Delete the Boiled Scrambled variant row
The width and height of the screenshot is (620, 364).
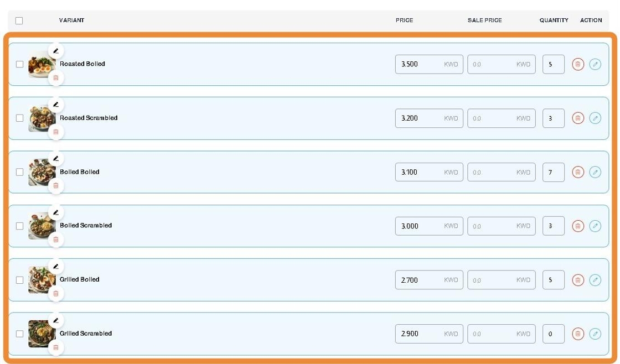[x=578, y=226]
